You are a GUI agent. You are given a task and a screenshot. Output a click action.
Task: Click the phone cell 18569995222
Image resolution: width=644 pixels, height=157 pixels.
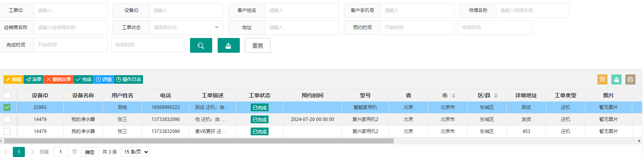click(166, 107)
